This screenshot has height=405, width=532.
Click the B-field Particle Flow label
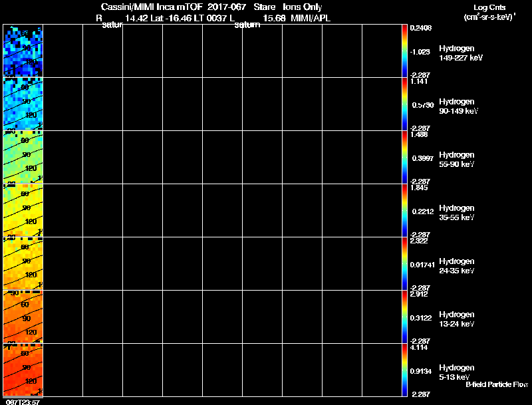(x=497, y=384)
